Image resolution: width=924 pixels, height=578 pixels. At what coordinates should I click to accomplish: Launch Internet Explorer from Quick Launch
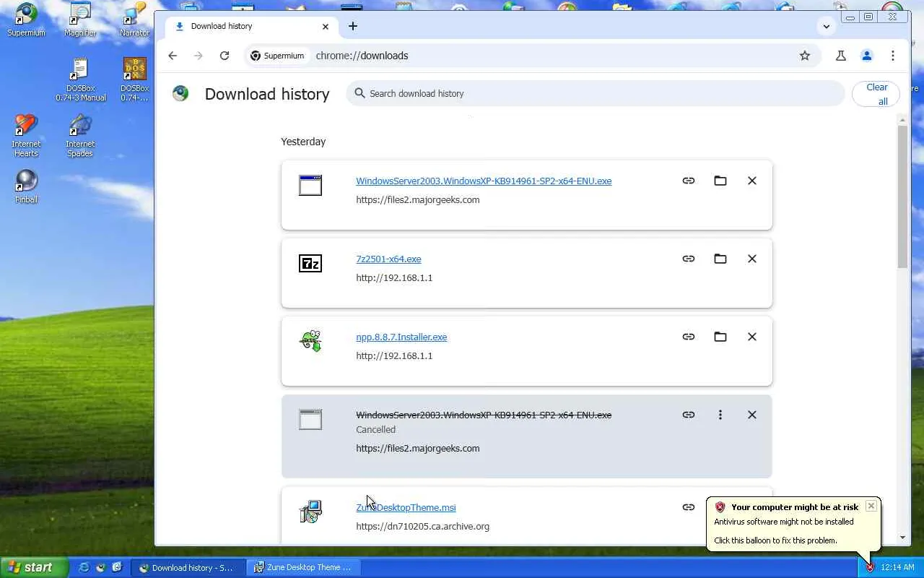pyautogui.click(x=84, y=567)
